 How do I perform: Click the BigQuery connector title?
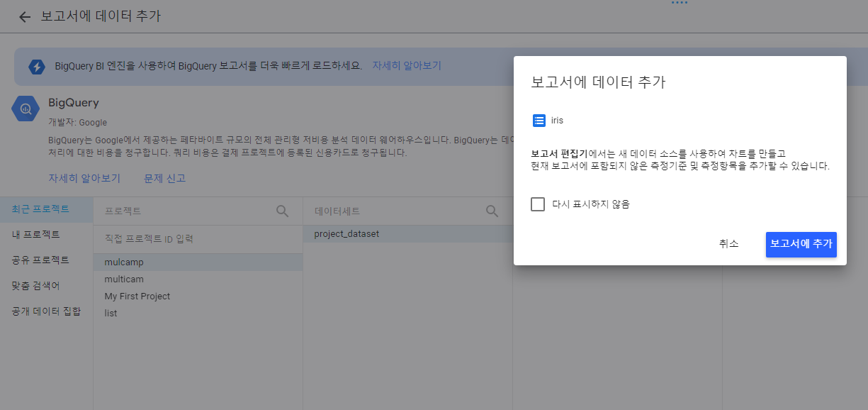click(x=74, y=103)
